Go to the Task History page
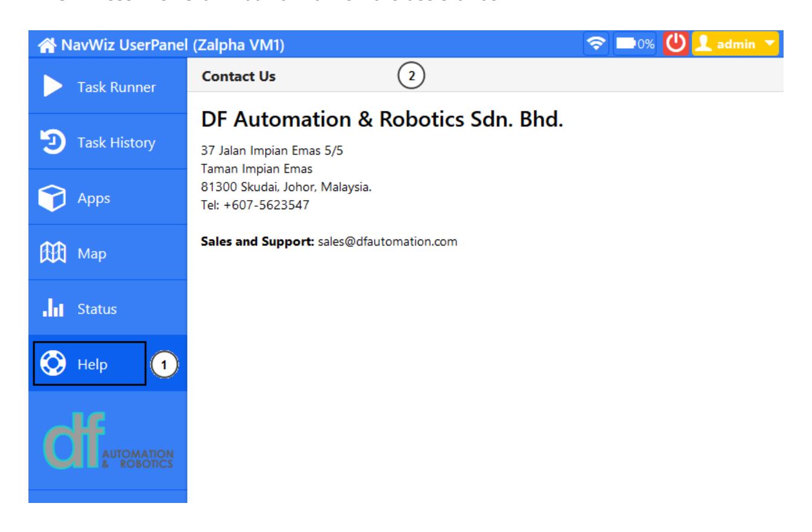This screenshot has height=532, width=812. [108, 141]
